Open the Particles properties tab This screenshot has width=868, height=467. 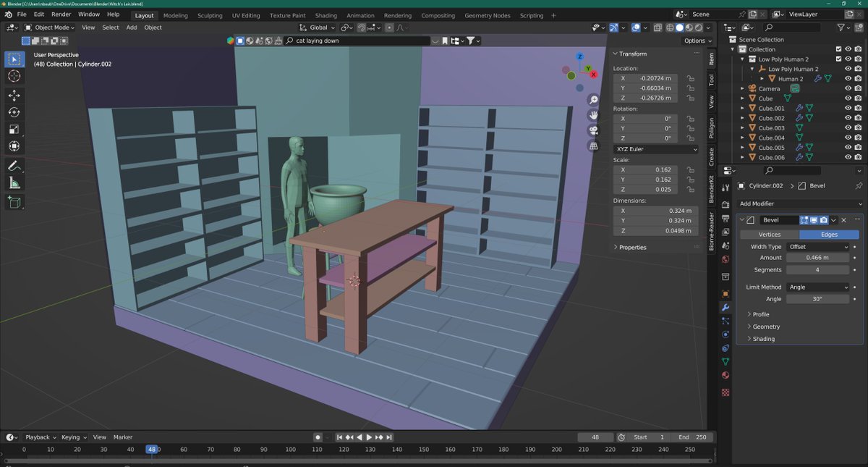tap(726, 321)
